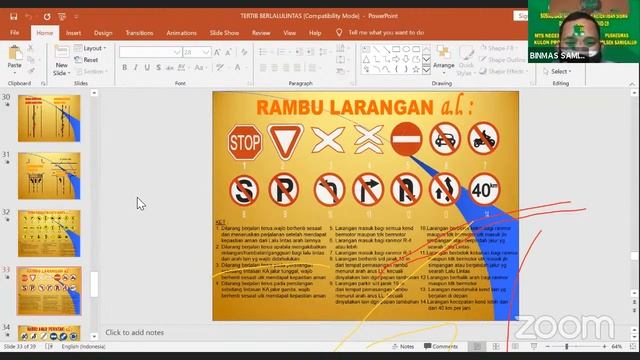The width and height of the screenshot is (640, 360).
Task: Click the Clear All Formatting icon
Action: pos(244,52)
